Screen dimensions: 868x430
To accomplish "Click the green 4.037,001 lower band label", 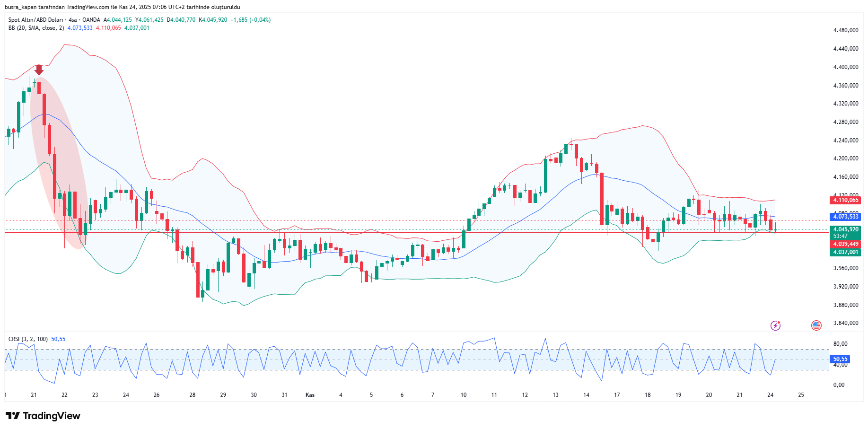I will (x=845, y=252).
